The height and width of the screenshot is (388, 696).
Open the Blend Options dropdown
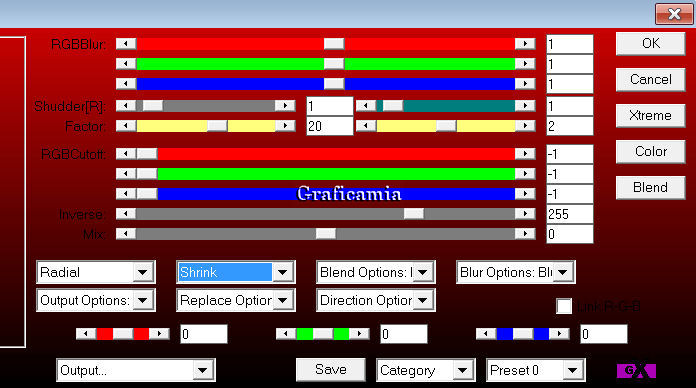(x=376, y=272)
